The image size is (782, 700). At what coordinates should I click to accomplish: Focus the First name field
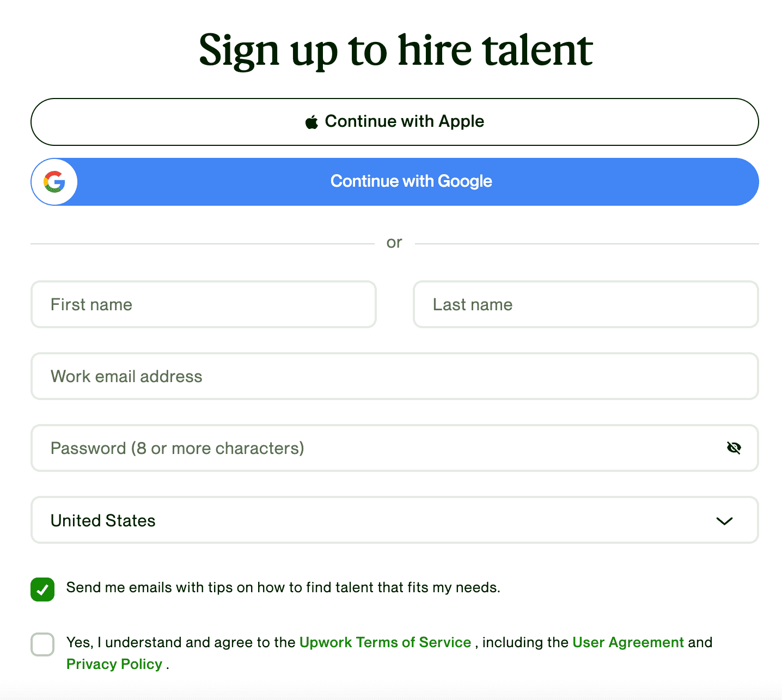(x=204, y=304)
